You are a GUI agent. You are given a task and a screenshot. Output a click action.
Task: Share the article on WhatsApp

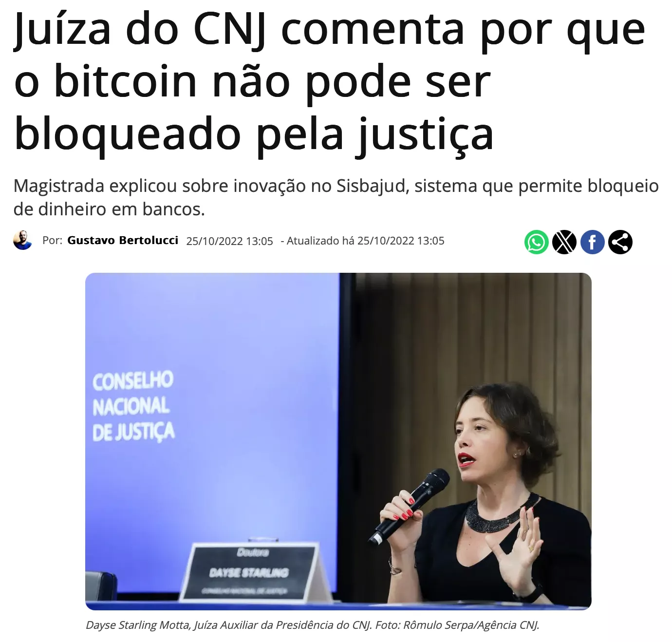tap(536, 242)
